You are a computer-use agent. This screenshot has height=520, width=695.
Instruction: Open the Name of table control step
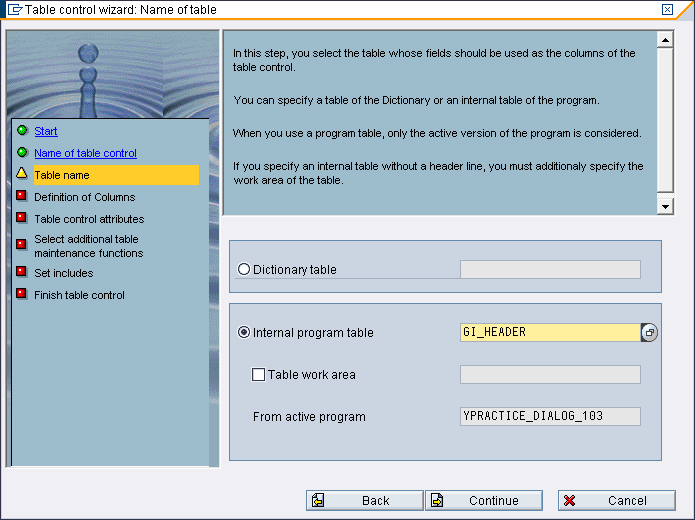click(x=85, y=153)
